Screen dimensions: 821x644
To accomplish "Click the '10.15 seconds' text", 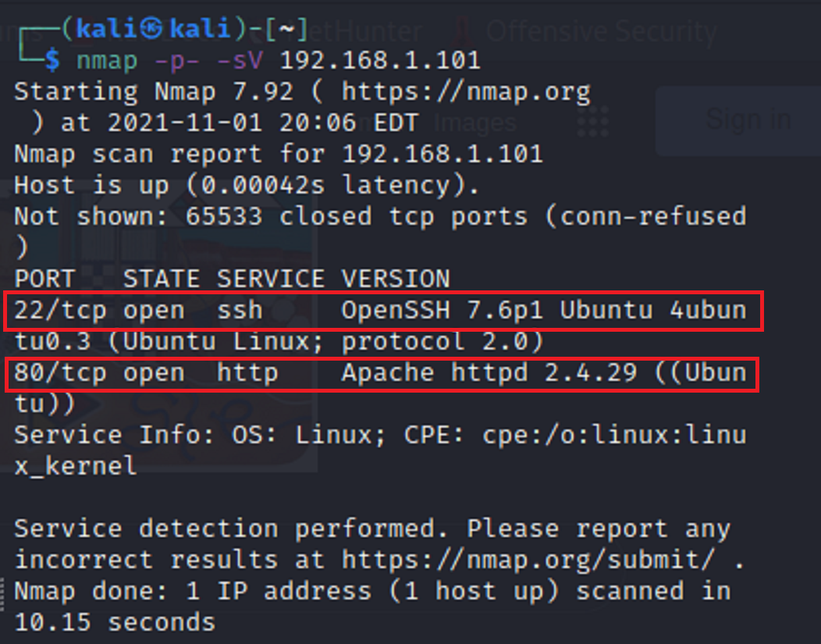I will [115, 622].
